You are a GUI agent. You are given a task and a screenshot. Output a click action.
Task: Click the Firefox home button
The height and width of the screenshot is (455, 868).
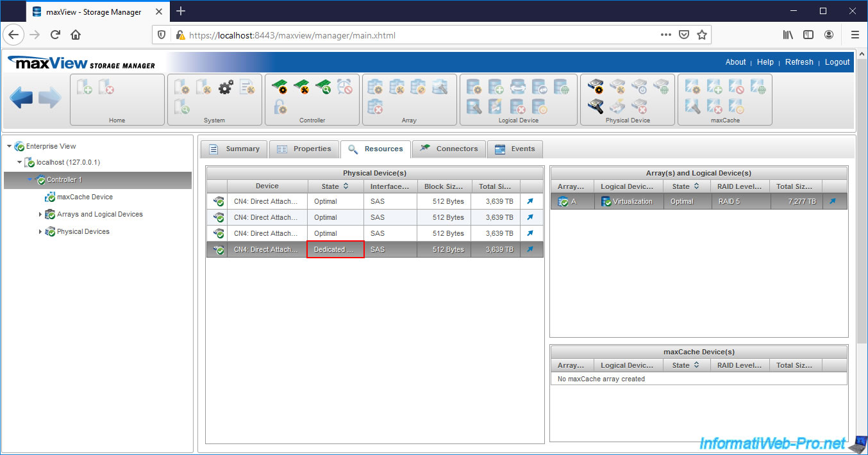(76, 35)
